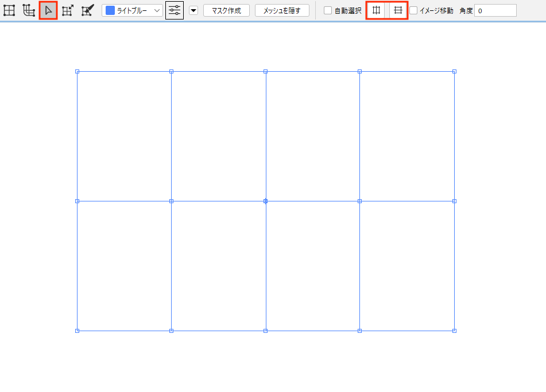The height and width of the screenshot is (392, 546).
Task: Click the vertical lines mesh icon
Action: 376,10
